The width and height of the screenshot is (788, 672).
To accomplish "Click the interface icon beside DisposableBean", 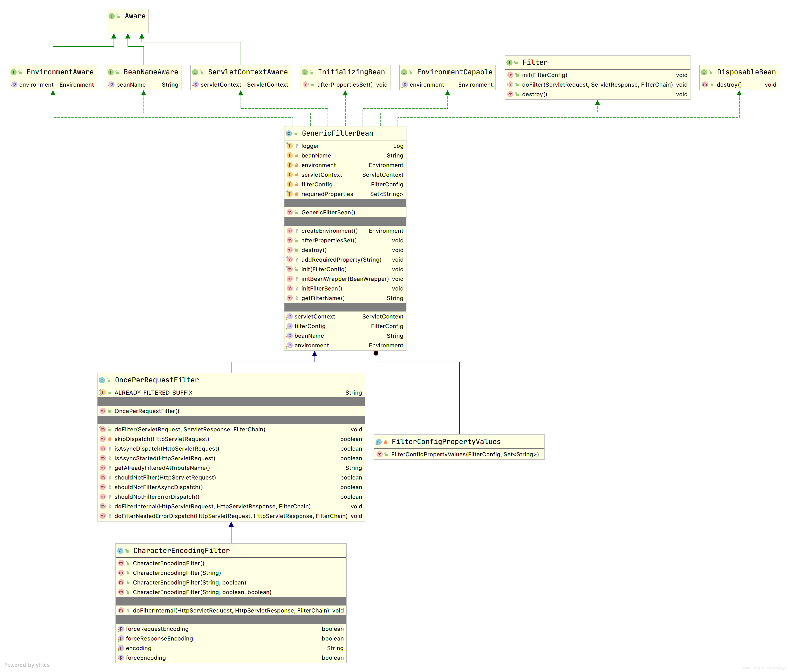I will click(x=704, y=72).
